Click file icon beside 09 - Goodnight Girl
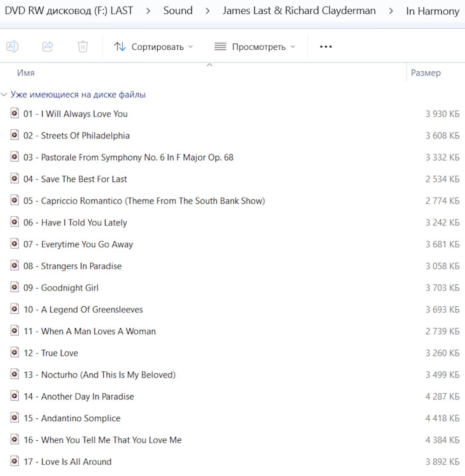Screen dimensions: 465x476 tap(14, 287)
